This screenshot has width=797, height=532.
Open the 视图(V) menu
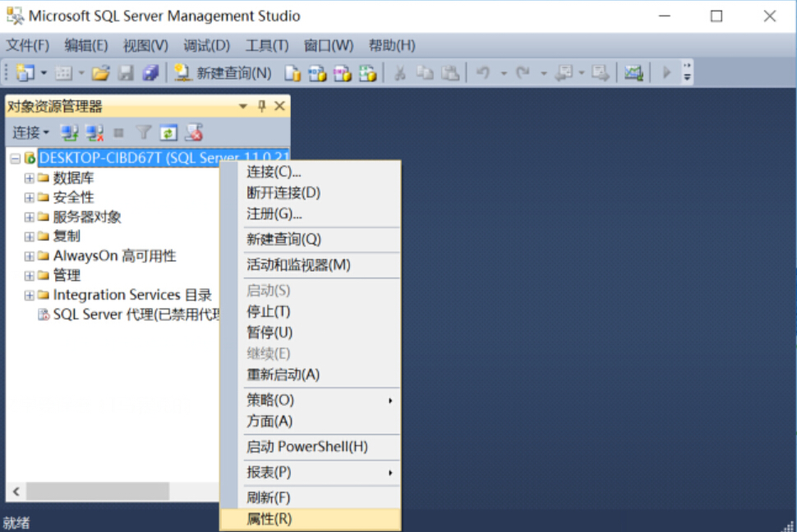tap(146, 46)
